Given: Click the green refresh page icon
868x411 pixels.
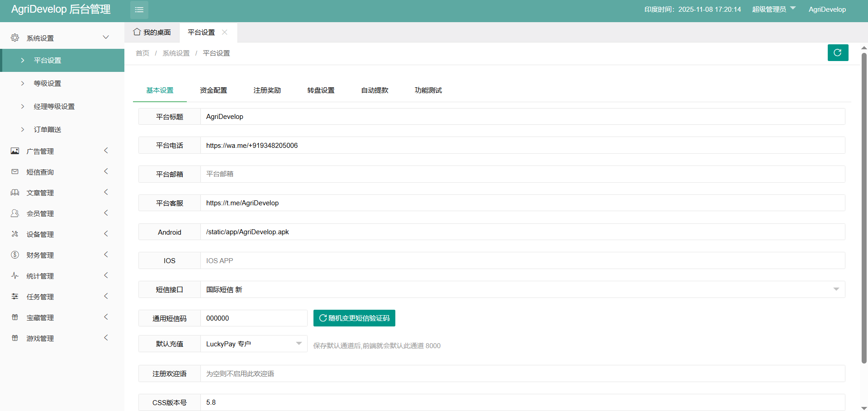Looking at the screenshot, I should click(x=837, y=52).
